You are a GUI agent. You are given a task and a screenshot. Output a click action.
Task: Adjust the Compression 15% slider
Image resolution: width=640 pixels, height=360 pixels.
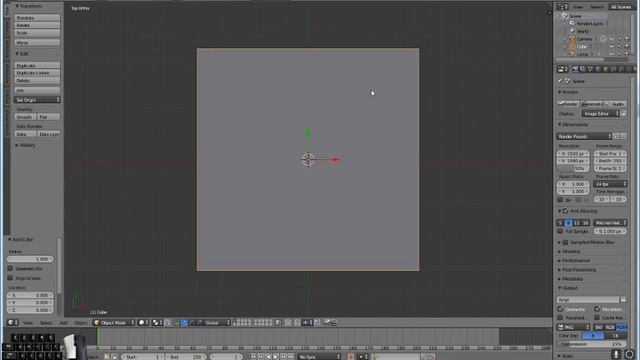coord(592,344)
